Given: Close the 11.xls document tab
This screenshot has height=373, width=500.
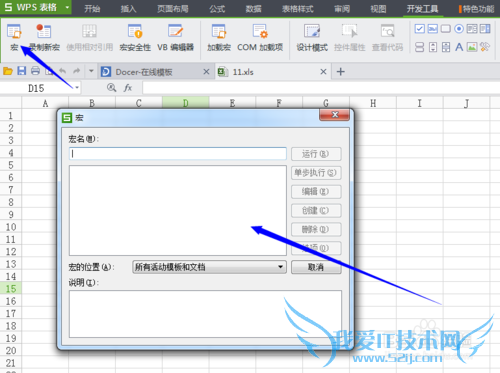Looking at the screenshot, I should click(x=323, y=72).
